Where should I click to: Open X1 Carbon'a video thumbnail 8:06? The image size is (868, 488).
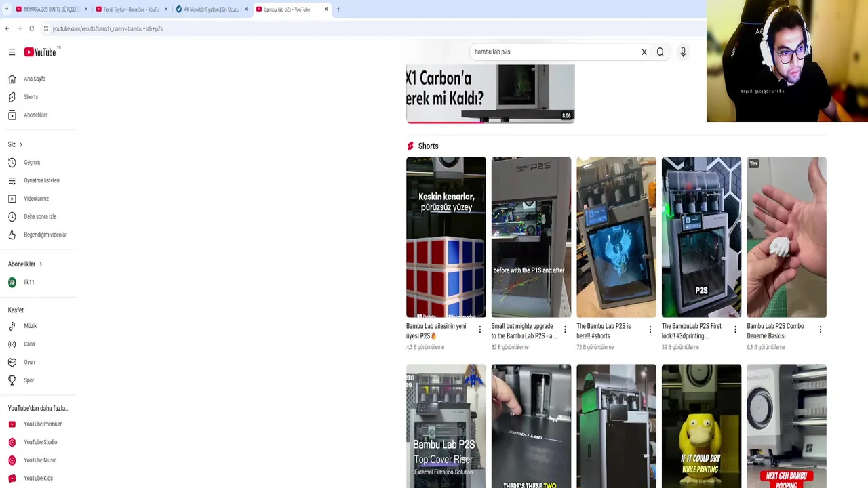[490, 94]
